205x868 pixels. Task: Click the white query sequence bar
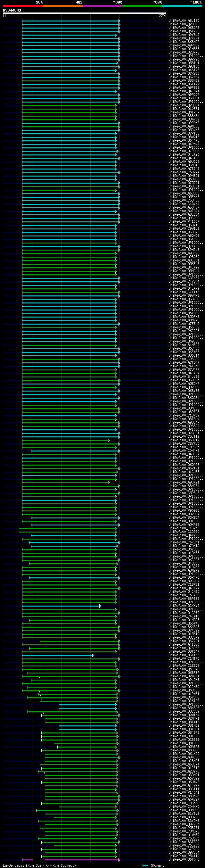[85, 13]
